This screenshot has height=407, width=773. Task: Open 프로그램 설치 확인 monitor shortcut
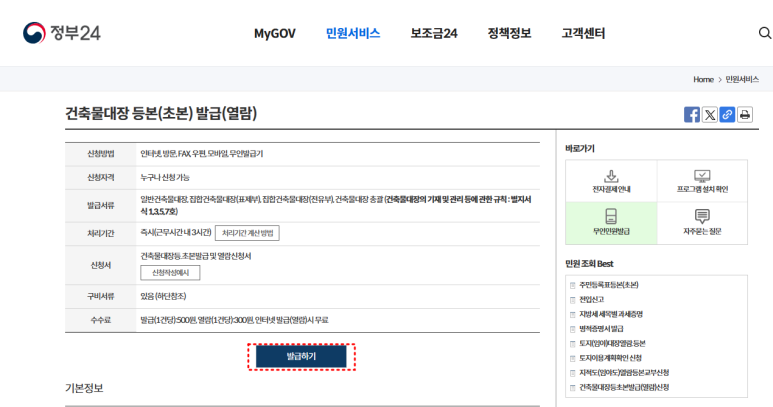click(x=703, y=181)
